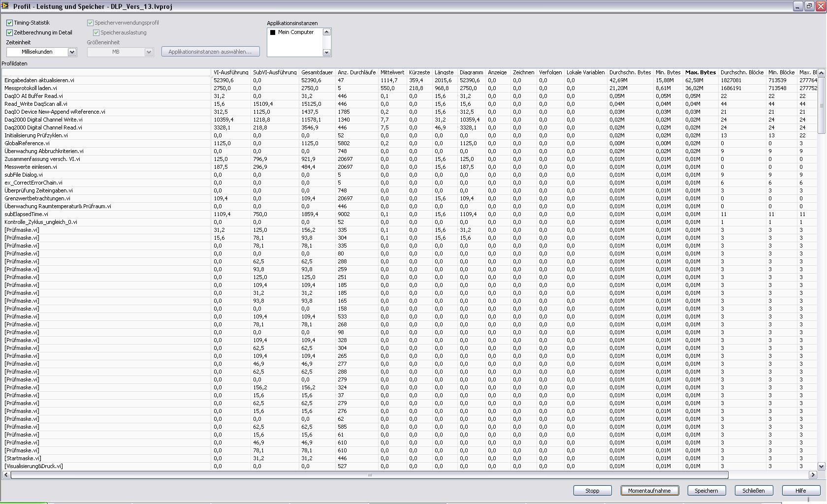
Task: Sort by the Lokale Variablen column header
Action: (x=585, y=72)
